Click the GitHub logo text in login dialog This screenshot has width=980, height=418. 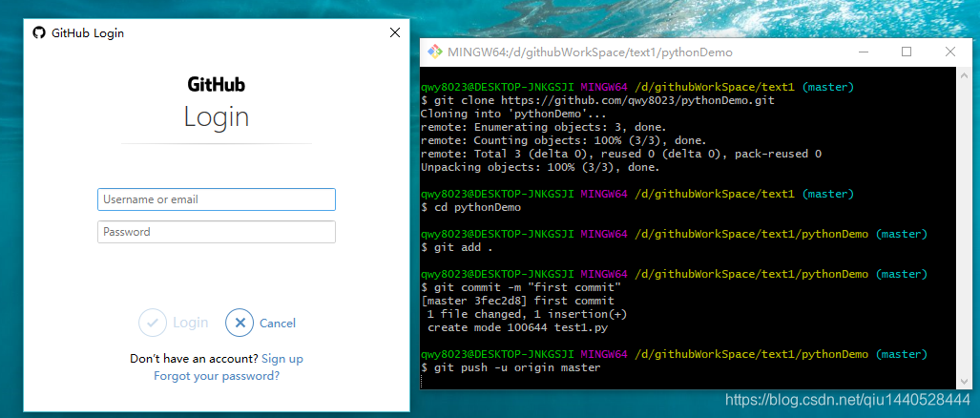pyautogui.click(x=217, y=84)
